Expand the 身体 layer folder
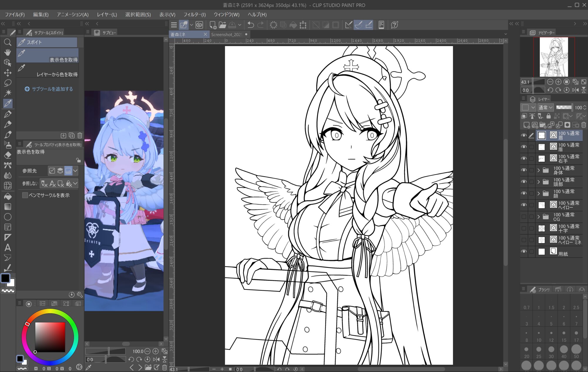The width and height of the screenshot is (588, 372). click(x=538, y=170)
